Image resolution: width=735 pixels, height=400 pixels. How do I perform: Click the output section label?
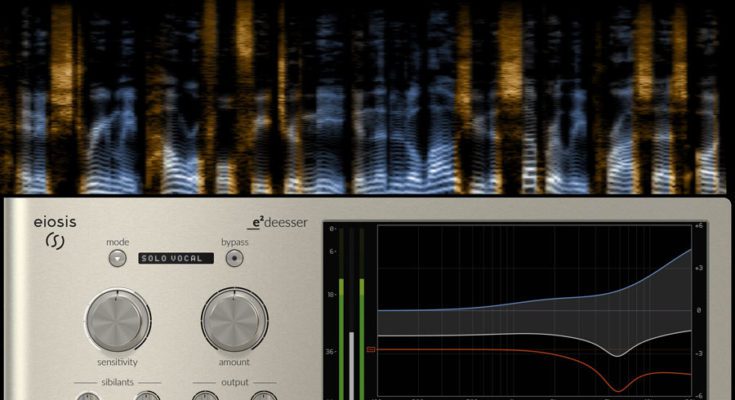pyautogui.click(x=234, y=382)
